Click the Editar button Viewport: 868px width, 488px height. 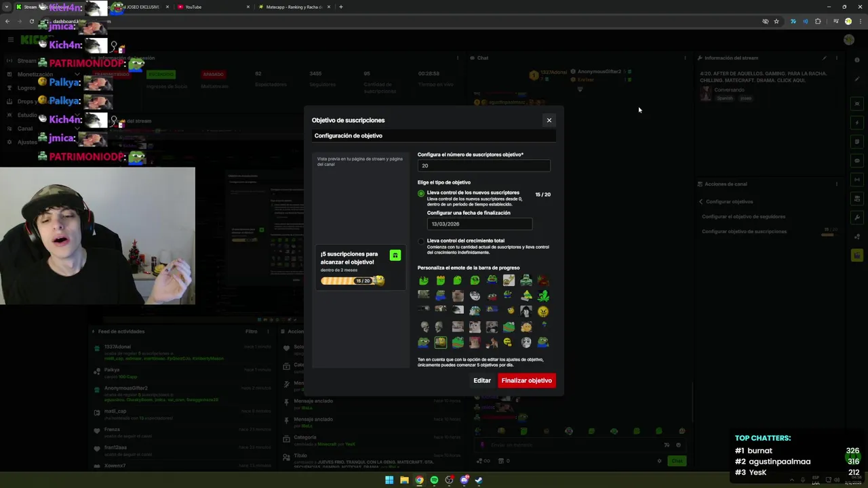pyautogui.click(x=482, y=380)
